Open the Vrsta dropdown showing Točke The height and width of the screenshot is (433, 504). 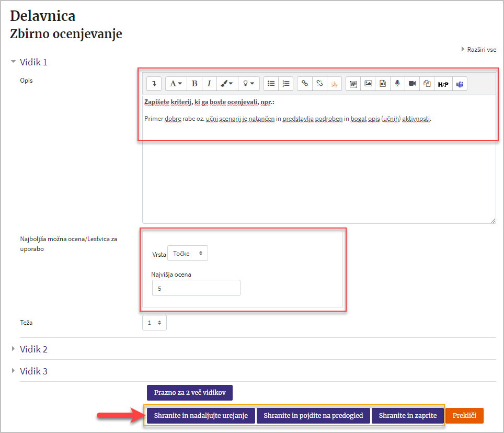tap(188, 253)
